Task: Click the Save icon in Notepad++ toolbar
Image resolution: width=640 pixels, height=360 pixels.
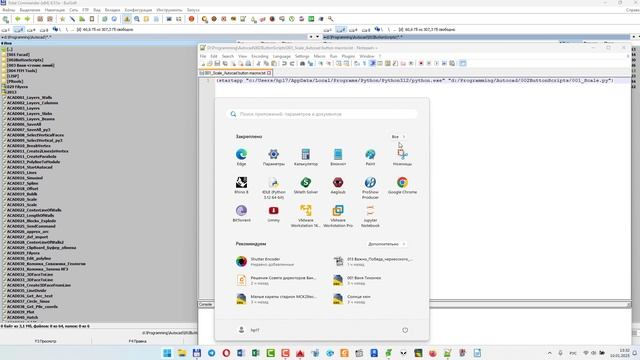Action: (x=217, y=63)
